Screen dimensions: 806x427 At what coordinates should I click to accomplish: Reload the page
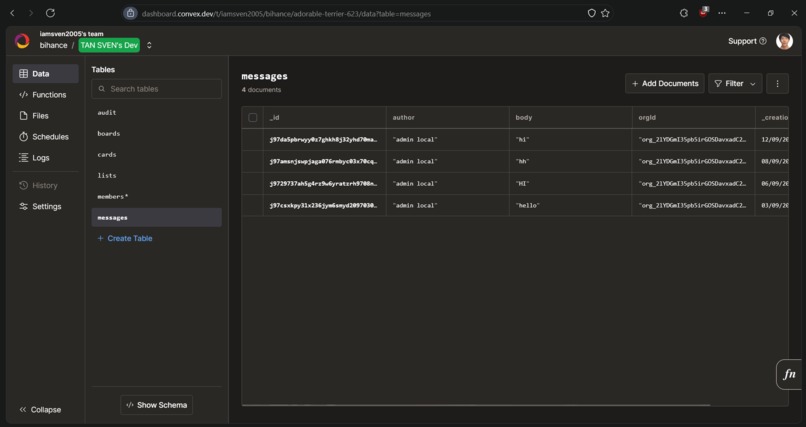[50, 13]
